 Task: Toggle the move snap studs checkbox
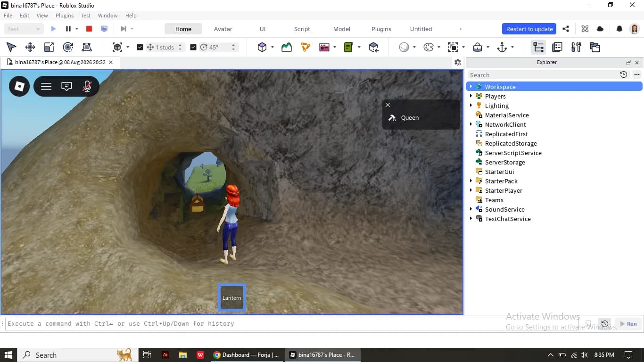tap(140, 47)
